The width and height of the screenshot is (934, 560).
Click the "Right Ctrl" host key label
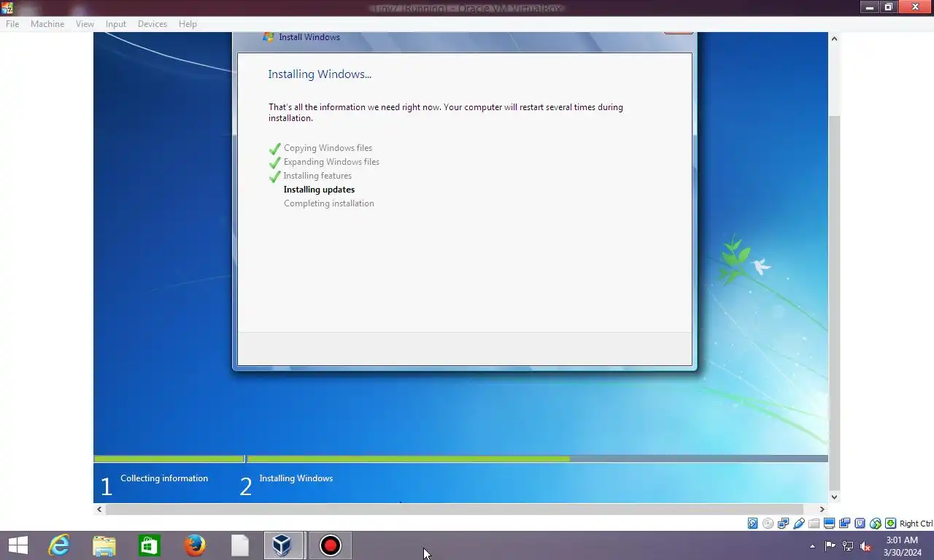pyautogui.click(x=916, y=524)
